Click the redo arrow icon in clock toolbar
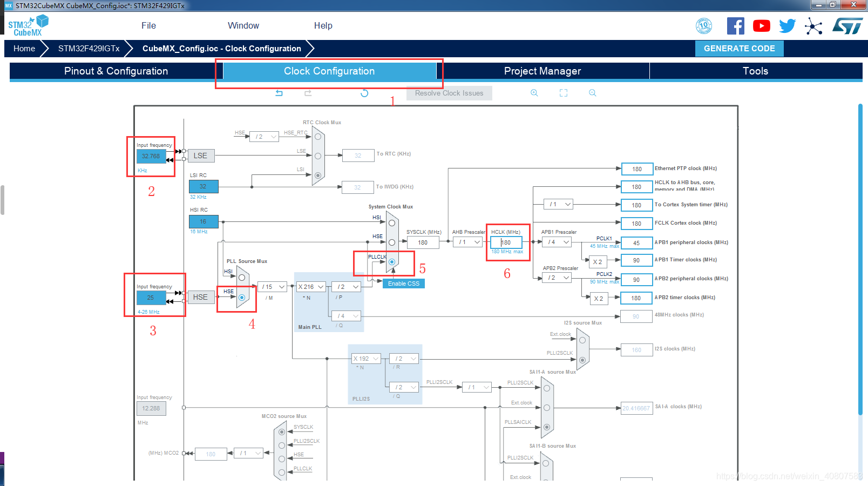 [x=308, y=93]
